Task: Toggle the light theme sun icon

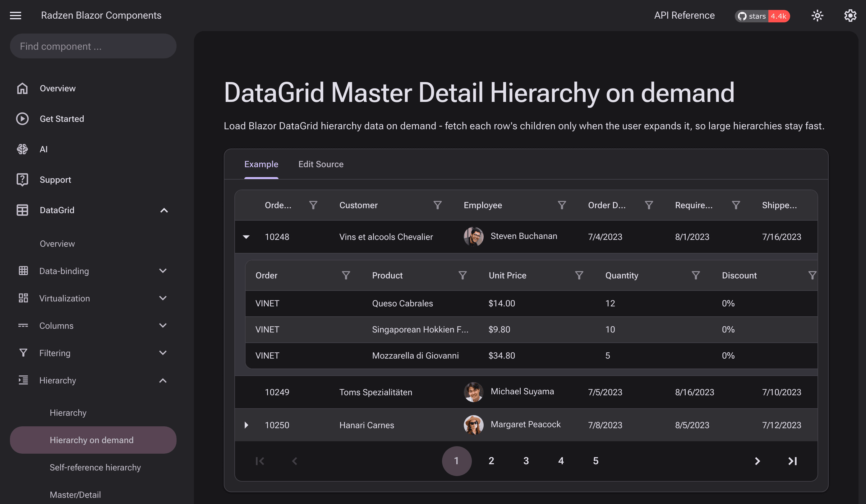Action: 817,16
